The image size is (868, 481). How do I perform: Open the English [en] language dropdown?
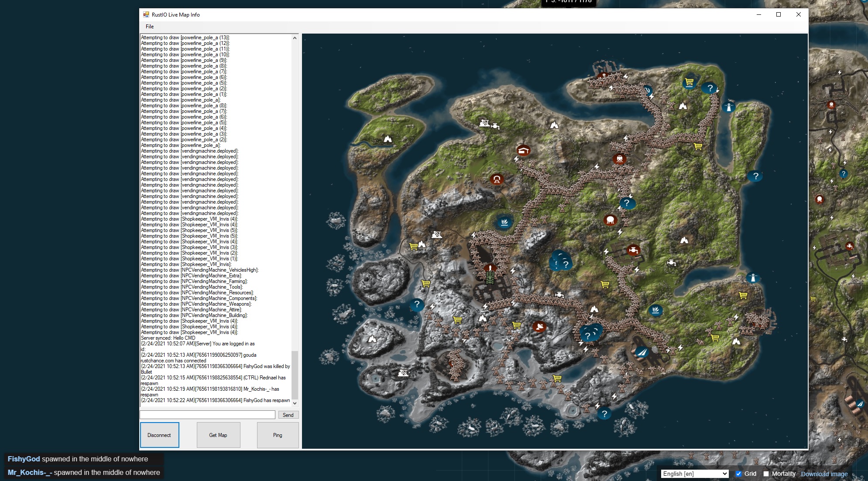click(695, 474)
